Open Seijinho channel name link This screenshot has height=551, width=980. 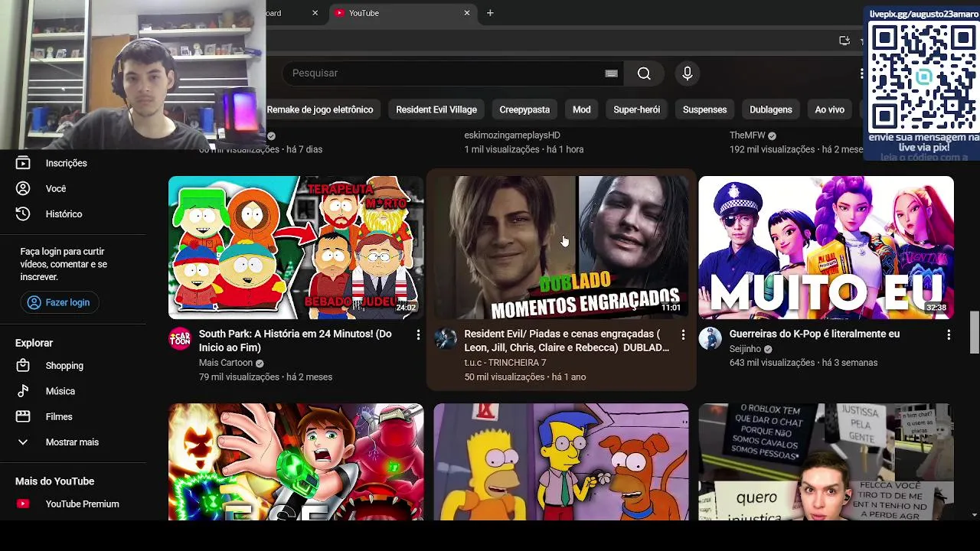click(745, 349)
